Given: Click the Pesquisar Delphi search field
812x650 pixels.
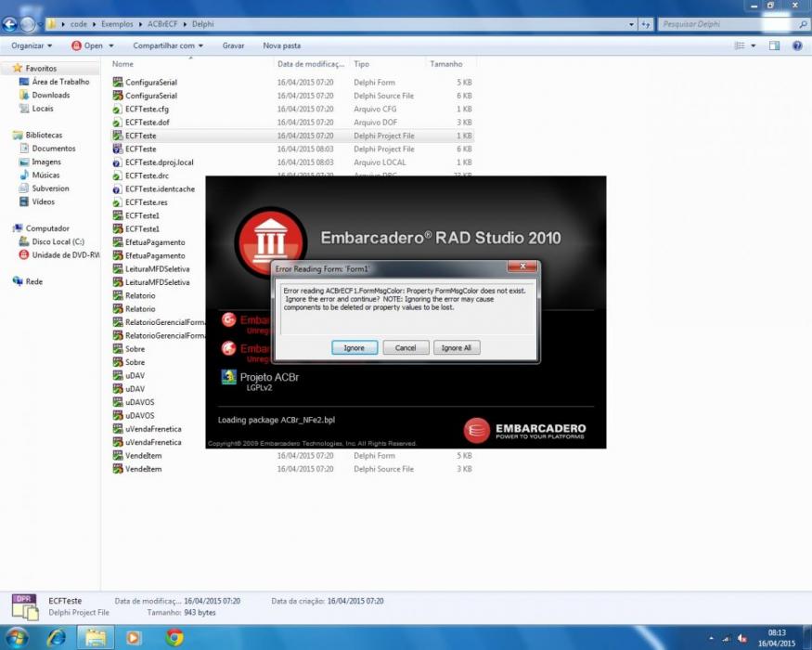Looking at the screenshot, I should pos(728,24).
